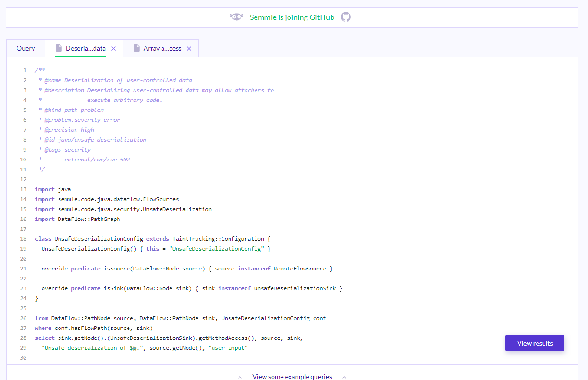This screenshot has width=588, height=380.
Task: Click line number 18 in the gutter
Action: click(23, 238)
